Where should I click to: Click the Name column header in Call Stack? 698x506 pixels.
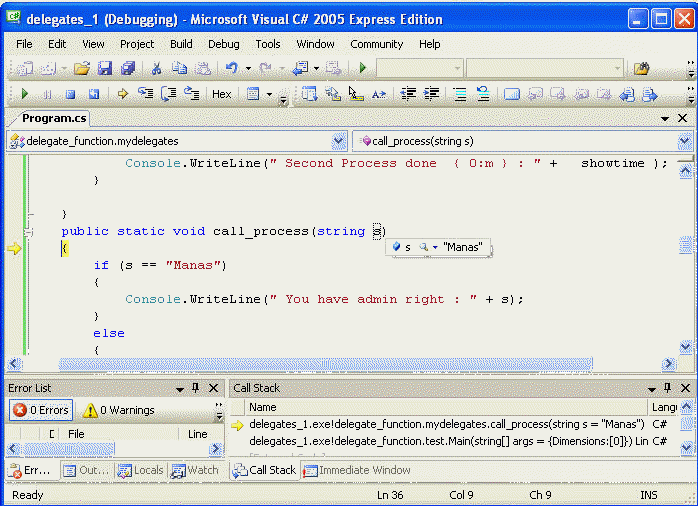point(263,407)
